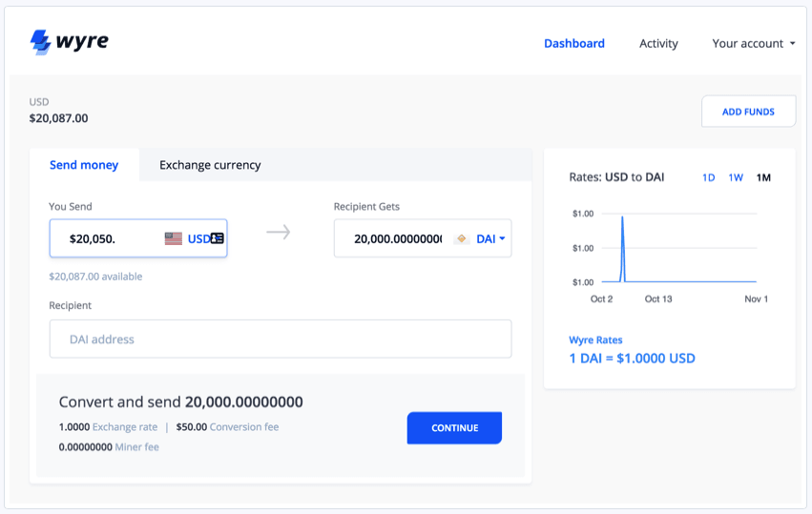This screenshot has height=514, width=812.
Task: Click the Wyre Rates label
Action: 595,340
